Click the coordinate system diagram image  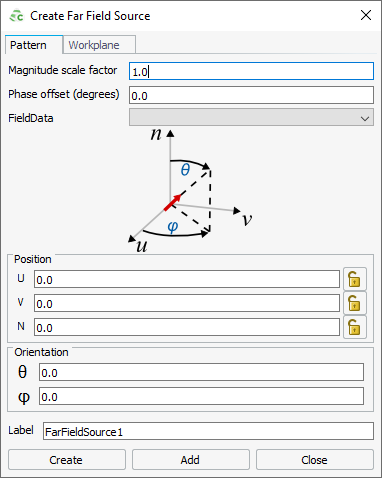(x=190, y=191)
